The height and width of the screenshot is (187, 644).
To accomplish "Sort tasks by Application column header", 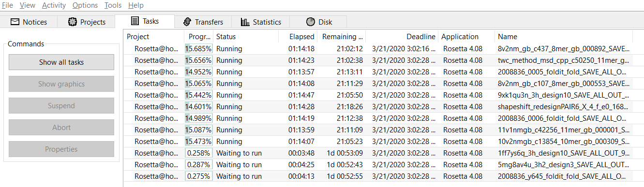I will tap(466, 37).
